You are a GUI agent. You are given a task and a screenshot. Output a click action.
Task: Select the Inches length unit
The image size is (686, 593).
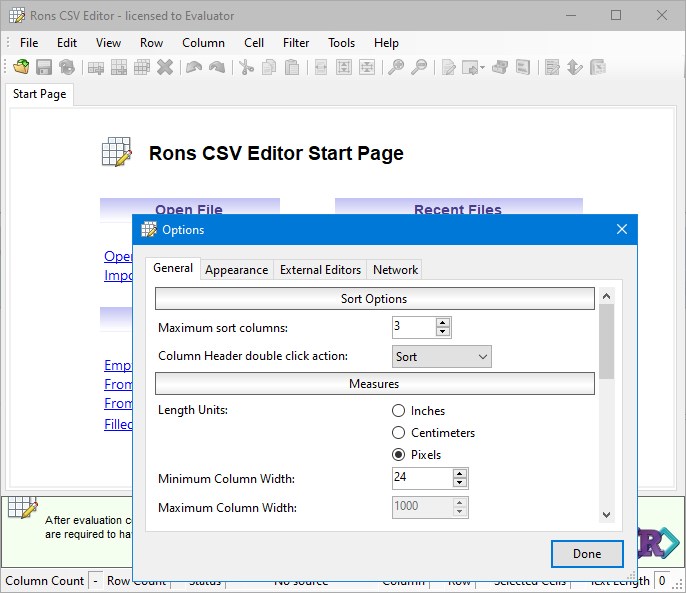tap(399, 411)
